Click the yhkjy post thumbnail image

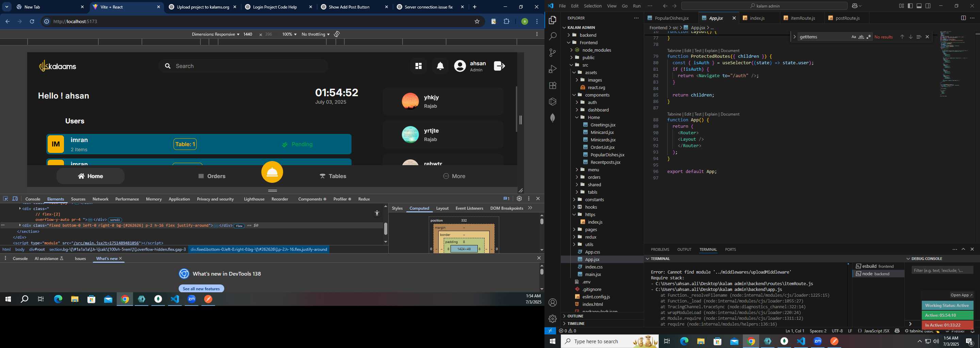coord(410,101)
